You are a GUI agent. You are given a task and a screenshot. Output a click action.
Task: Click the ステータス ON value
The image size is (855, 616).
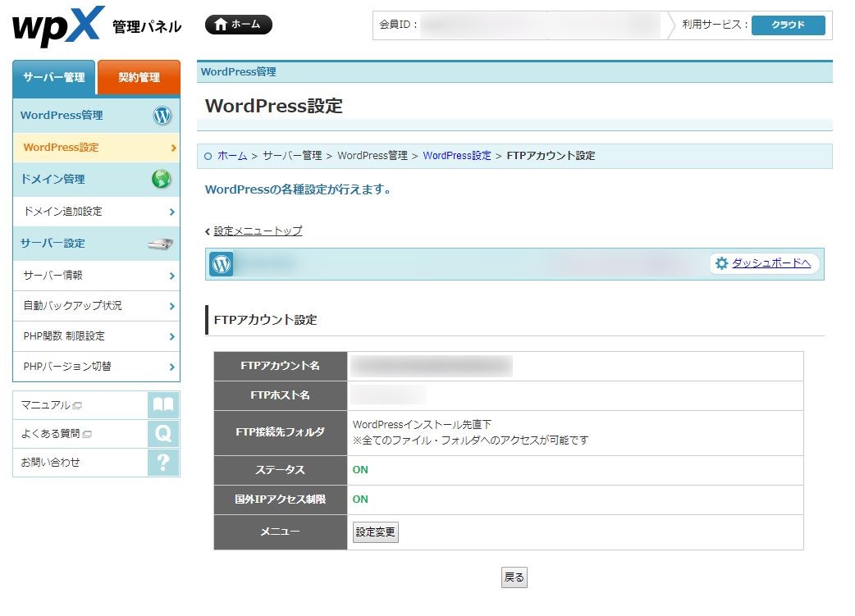point(360,470)
